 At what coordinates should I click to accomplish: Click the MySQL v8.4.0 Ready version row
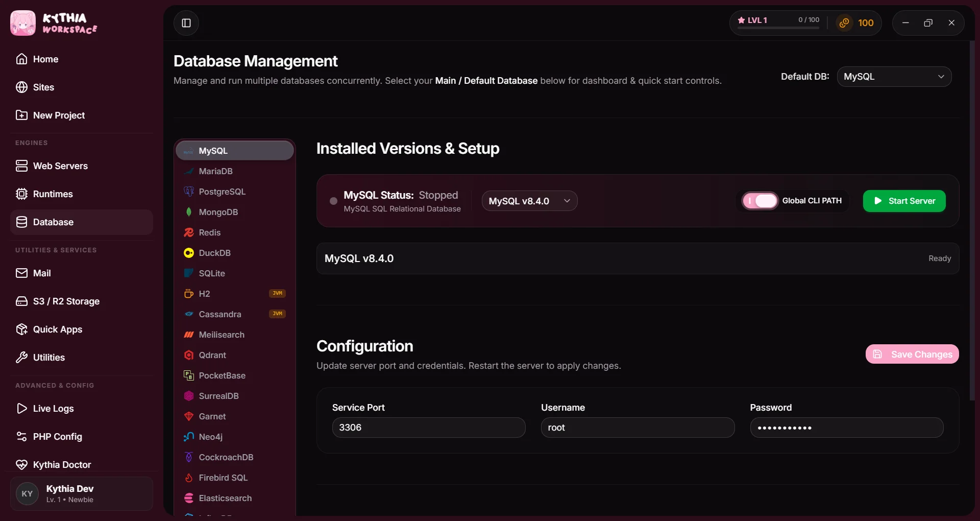pyautogui.click(x=638, y=258)
